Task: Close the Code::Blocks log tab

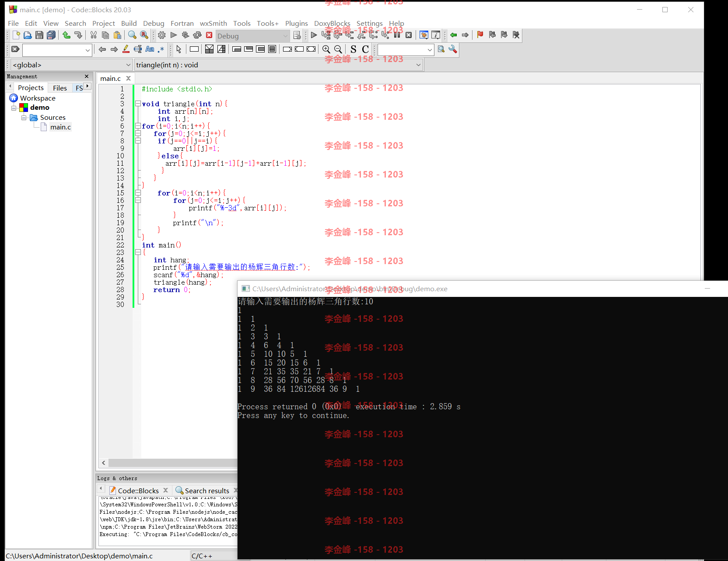Action: pos(165,490)
